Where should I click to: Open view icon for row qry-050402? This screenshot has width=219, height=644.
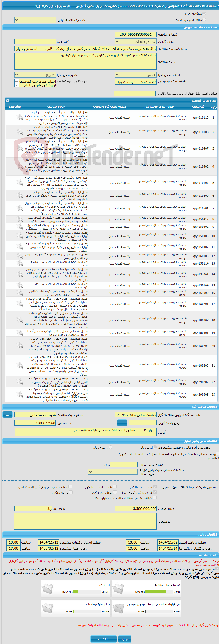tap(20, 227)
